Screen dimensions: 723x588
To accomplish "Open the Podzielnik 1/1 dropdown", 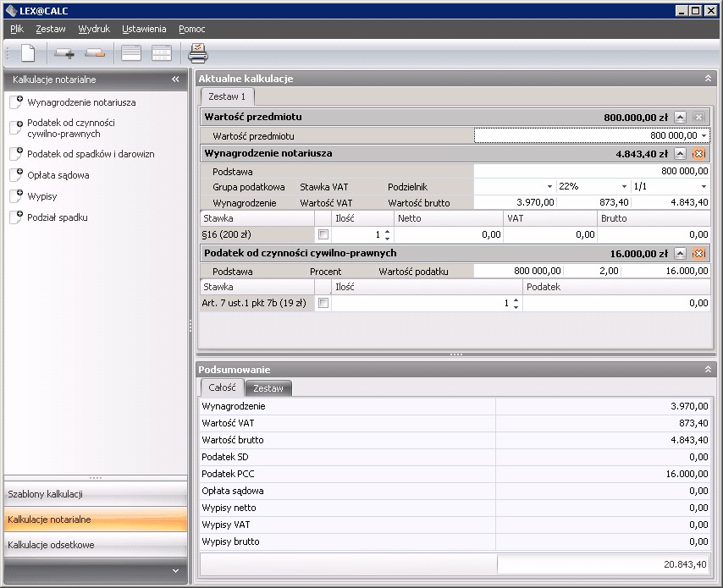I will pos(703,186).
